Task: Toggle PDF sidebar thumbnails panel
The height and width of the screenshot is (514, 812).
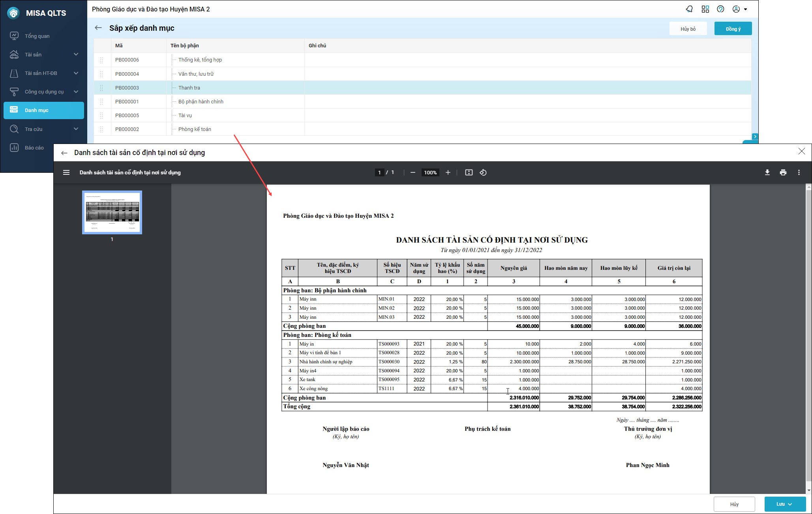Action: pos(66,172)
